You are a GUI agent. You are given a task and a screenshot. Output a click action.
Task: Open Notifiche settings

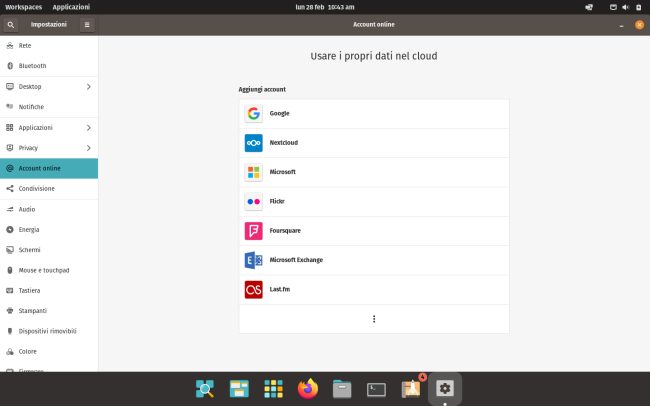pos(49,107)
